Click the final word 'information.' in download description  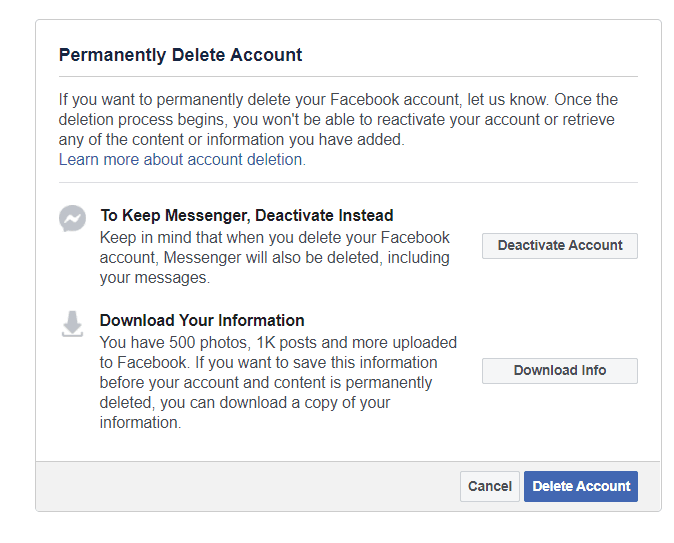[x=141, y=423]
